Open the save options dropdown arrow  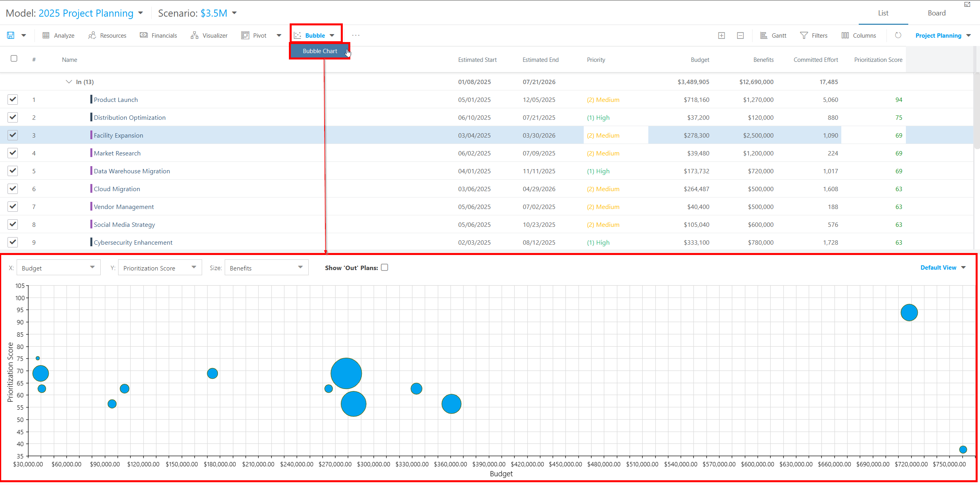pyautogui.click(x=24, y=35)
